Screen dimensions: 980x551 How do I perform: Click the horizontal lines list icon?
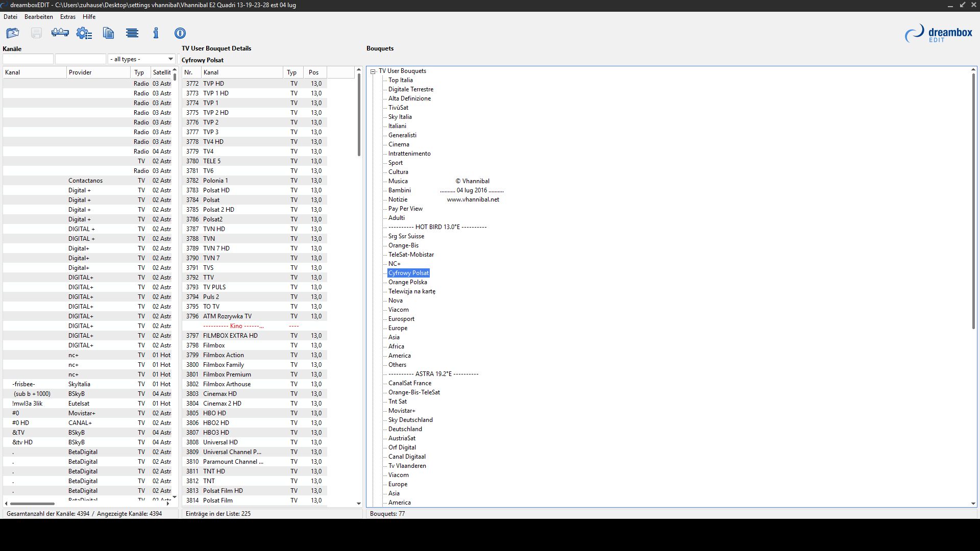click(x=132, y=33)
